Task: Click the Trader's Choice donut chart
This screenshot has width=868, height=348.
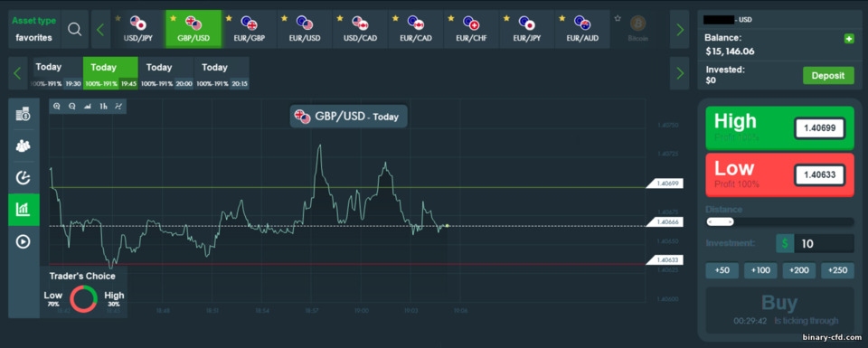Action: 83,299
